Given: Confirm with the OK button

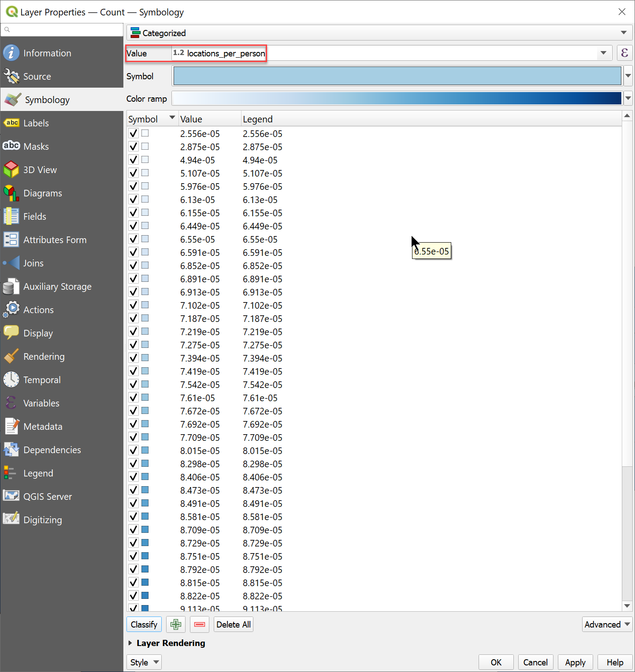Looking at the screenshot, I should coord(496,662).
